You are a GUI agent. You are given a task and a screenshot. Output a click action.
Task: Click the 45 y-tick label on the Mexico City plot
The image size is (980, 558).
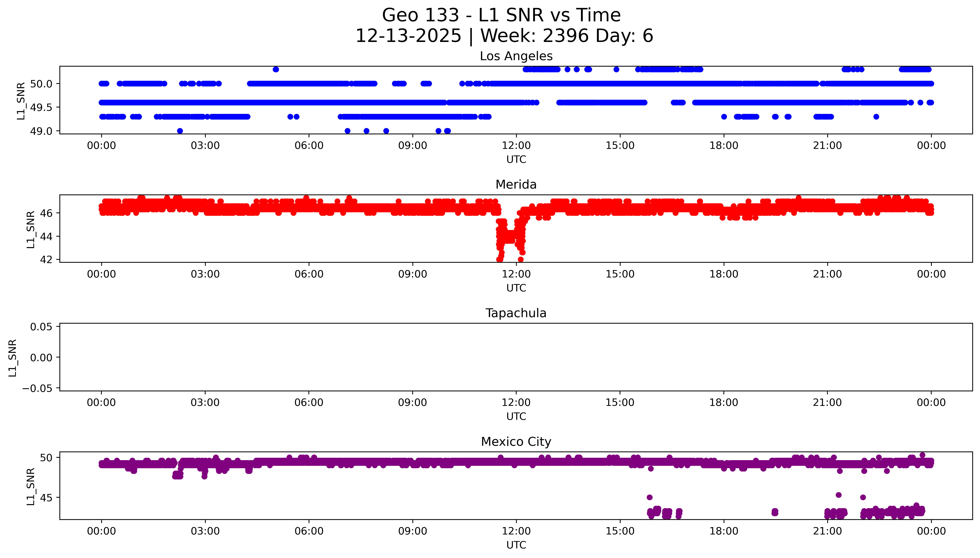46,498
